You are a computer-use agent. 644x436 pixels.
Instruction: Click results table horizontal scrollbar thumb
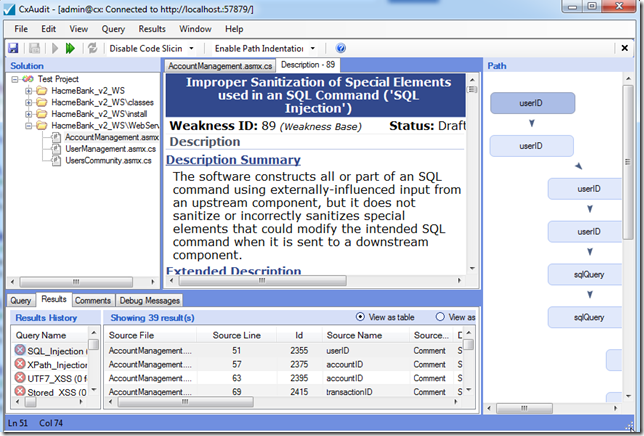point(185,402)
